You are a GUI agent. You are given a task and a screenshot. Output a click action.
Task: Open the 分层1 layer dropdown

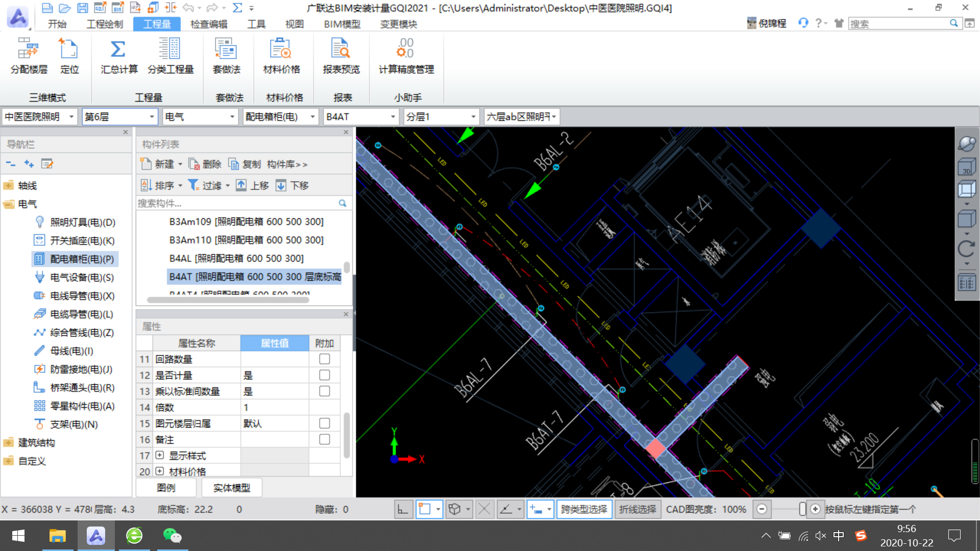coord(441,117)
